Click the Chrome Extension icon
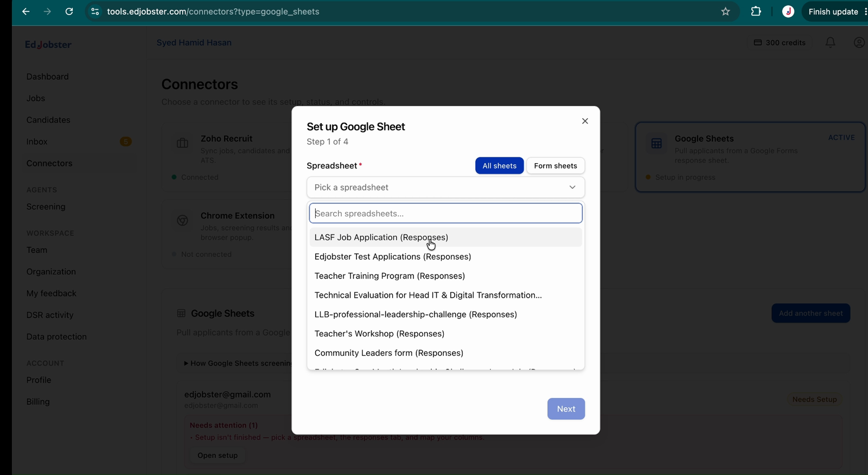Image resolution: width=868 pixels, height=475 pixels. pyautogui.click(x=182, y=220)
